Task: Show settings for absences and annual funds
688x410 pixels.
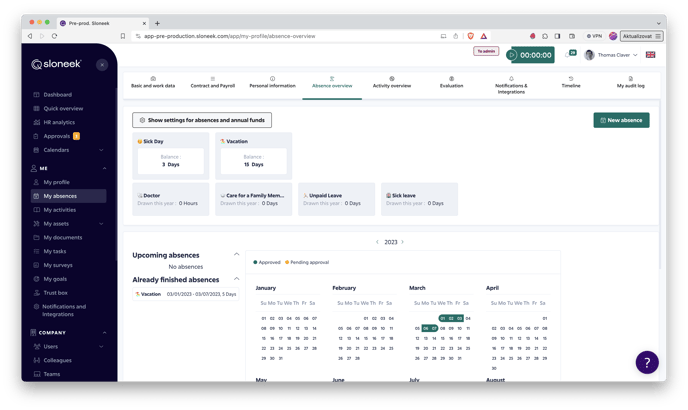Action: (x=202, y=120)
